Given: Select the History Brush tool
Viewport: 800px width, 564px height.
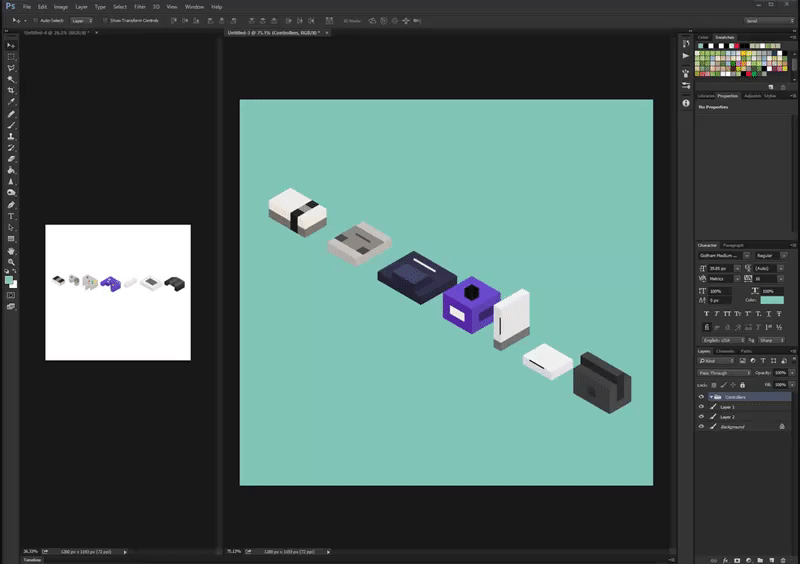Looking at the screenshot, I should click(11, 148).
